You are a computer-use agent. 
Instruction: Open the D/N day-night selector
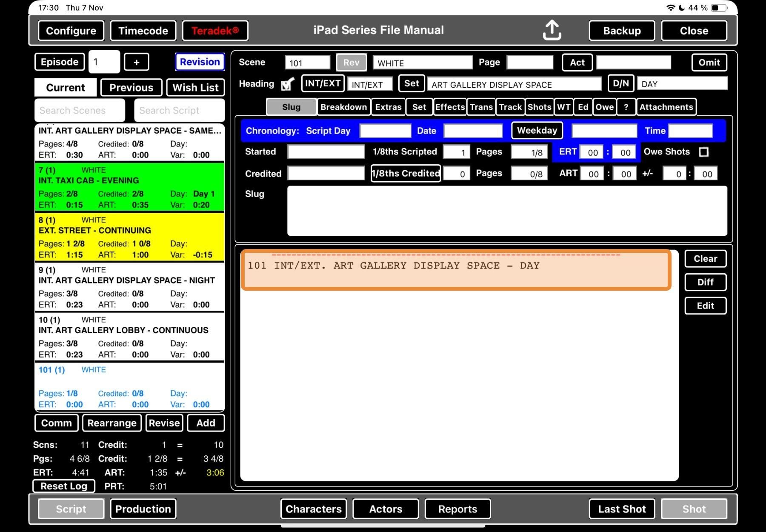(x=620, y=83)
